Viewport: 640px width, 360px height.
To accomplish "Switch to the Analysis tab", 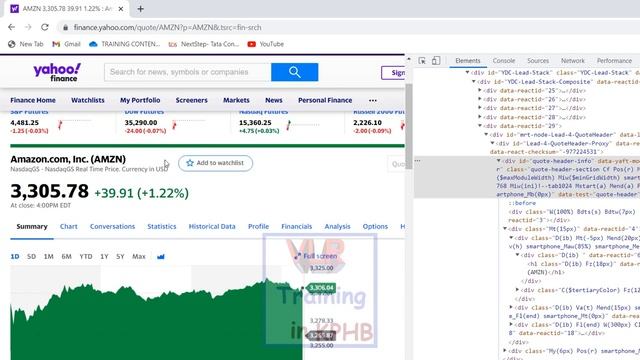I will point(337,227).
